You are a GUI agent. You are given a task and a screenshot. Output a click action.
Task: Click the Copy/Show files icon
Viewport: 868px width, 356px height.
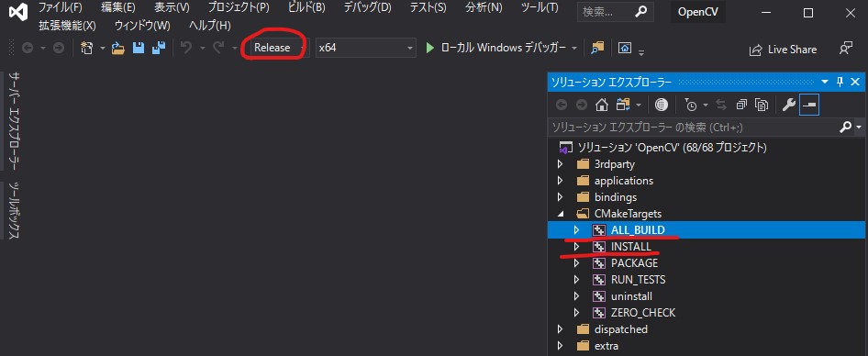(762, 104)
